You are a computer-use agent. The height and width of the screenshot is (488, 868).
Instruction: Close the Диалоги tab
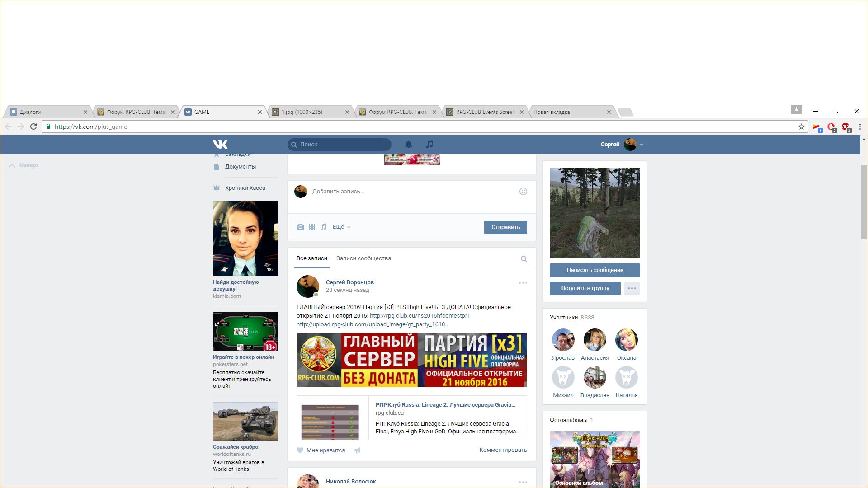tap(85, 112)
